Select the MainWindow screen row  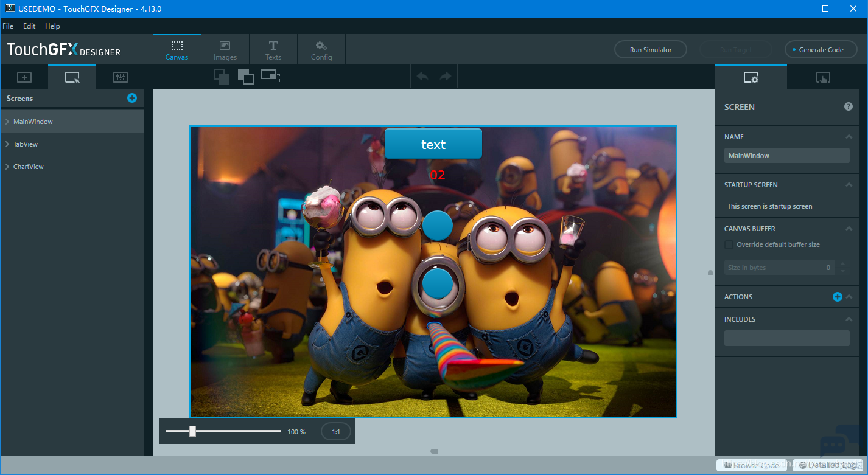72,122
